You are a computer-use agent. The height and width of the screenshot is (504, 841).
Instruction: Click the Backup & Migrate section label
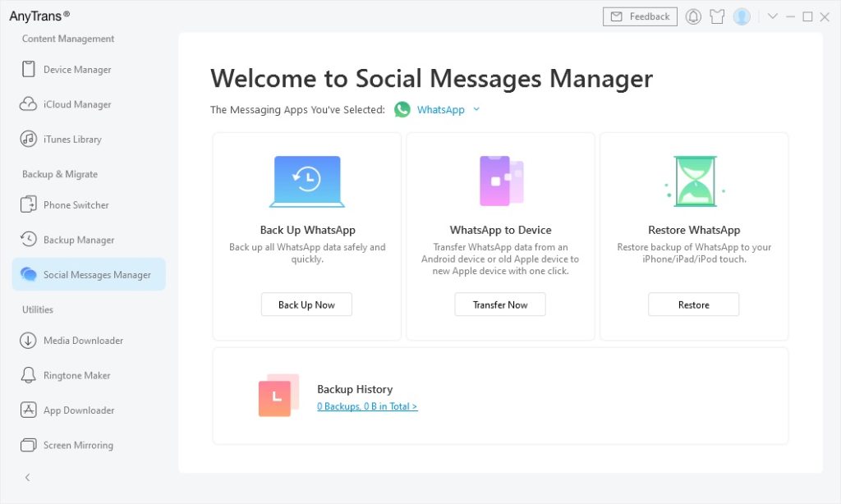[60, 174]
